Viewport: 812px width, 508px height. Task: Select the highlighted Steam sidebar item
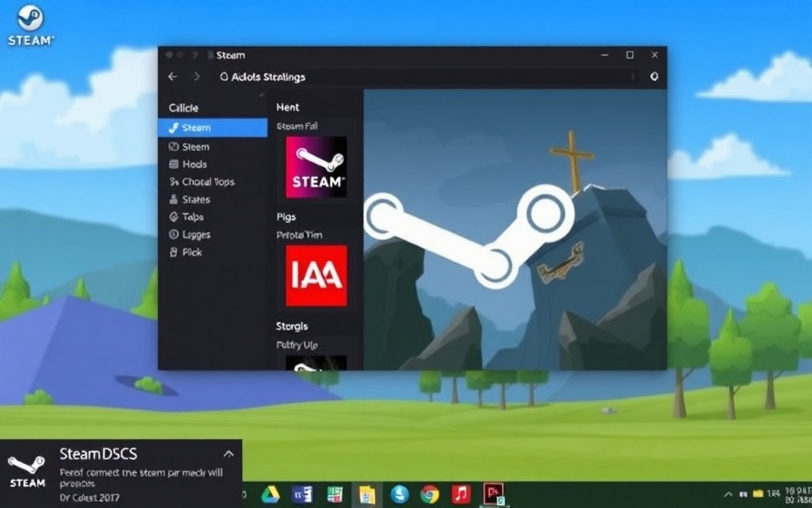click(x=213, y=128)
